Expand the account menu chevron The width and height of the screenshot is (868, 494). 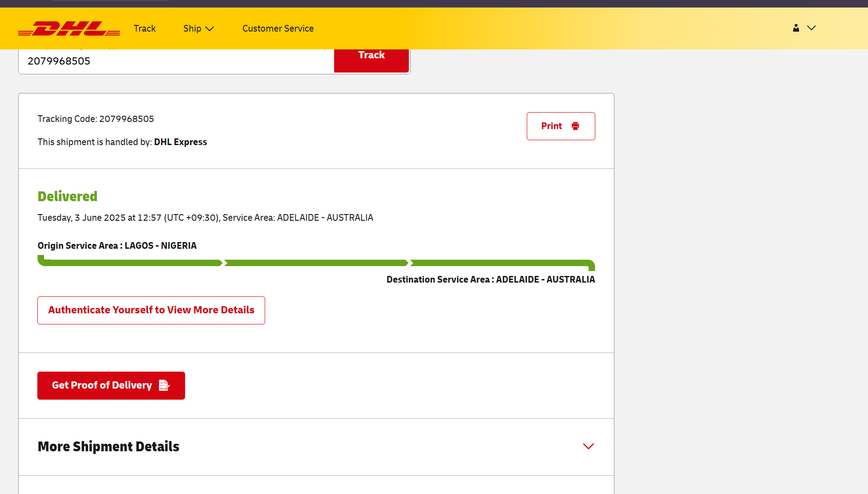coord(811,28)
